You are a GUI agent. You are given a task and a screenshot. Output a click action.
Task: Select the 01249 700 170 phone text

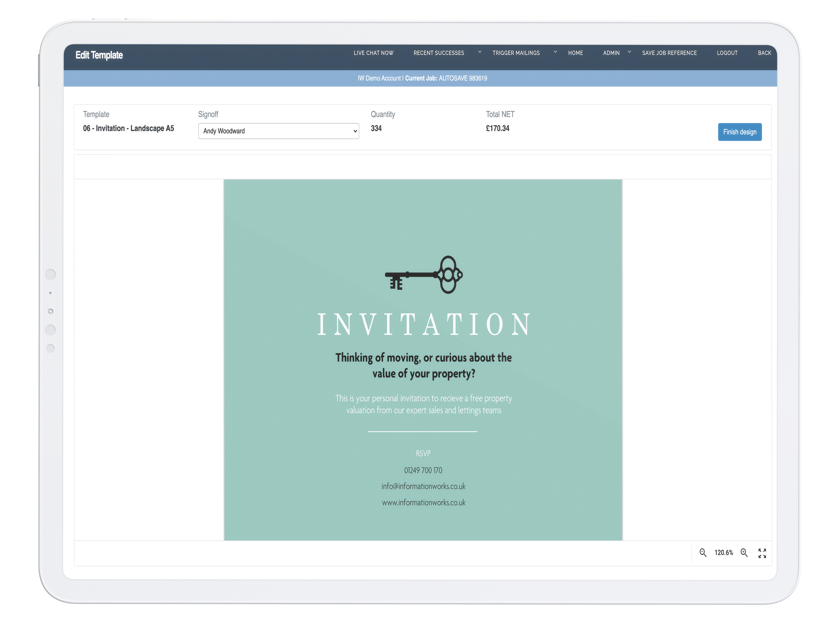(423, 470)
